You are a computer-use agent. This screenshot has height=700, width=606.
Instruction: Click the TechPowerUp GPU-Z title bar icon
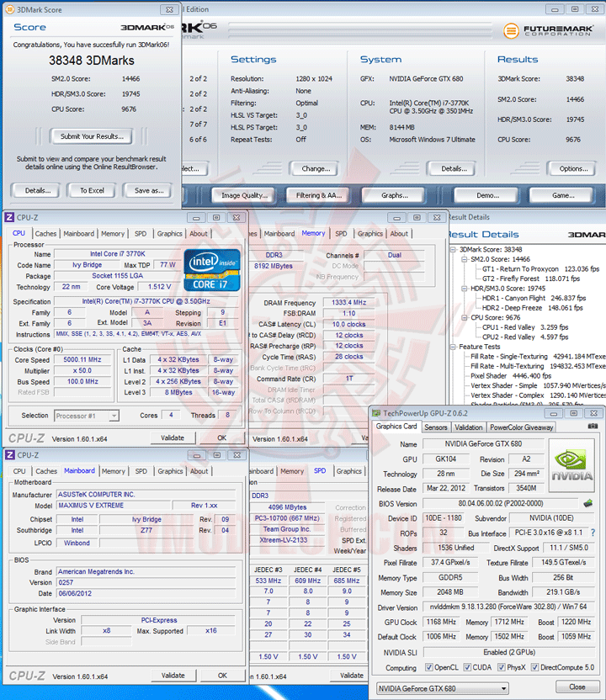click(x=376, y=413)
